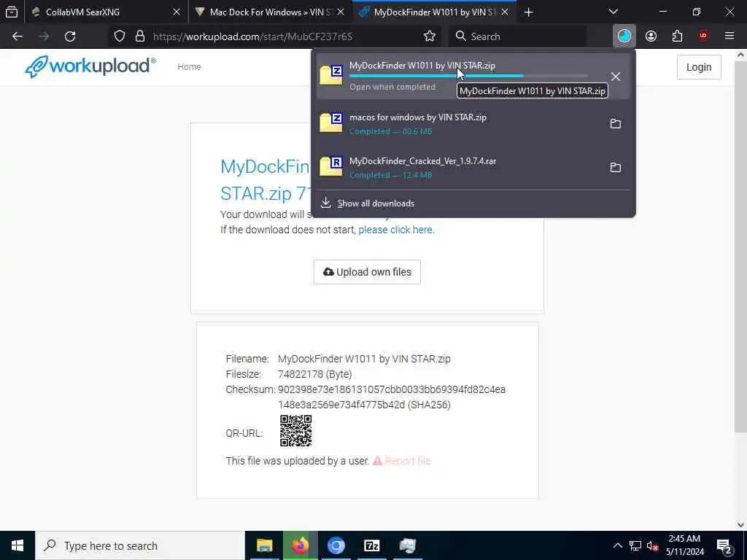Bookmark this page with the star icon
Screen dimensions: 747x560
pyautogui.click(x=429, y=36)
